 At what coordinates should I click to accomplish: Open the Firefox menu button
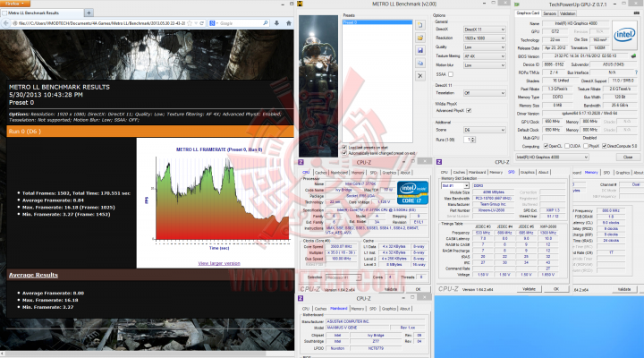15,4
